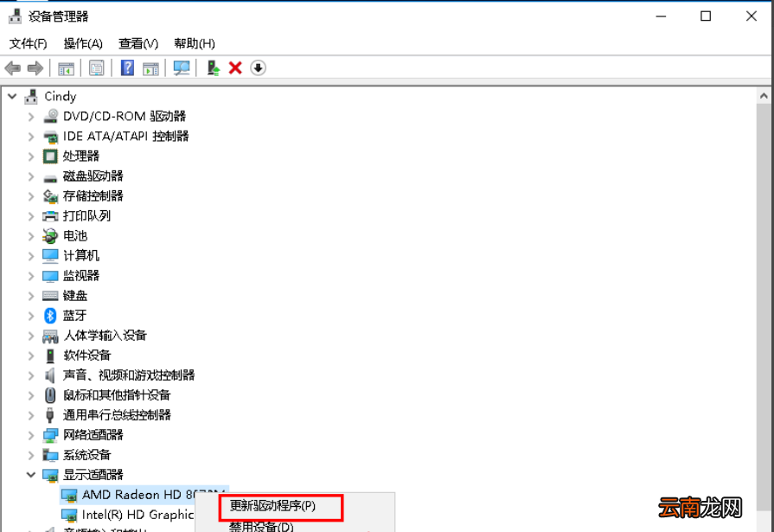Select the 人体学输入设备 label

click(x=105, y=336)
